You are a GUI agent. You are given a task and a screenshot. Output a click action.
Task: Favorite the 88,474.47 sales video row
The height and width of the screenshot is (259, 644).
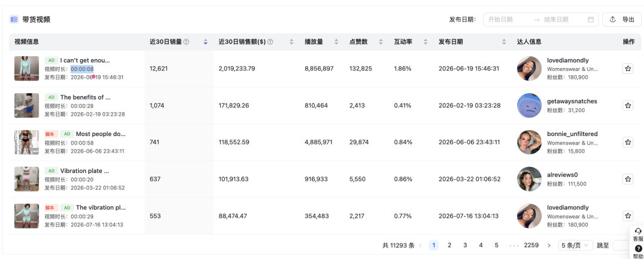click(627, 216)
